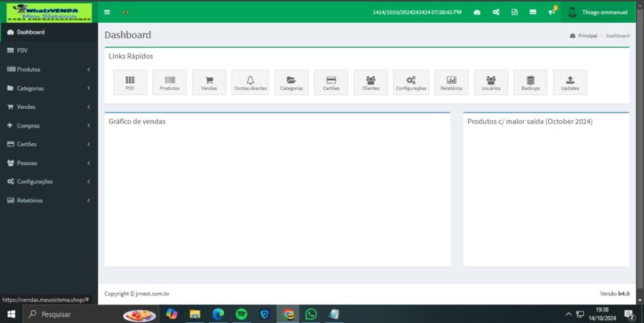This screenshot has width=644, height=323.
Task: Click the Versão b4.0 footer text
Action: pyautogui.click(x=614, y=293)
